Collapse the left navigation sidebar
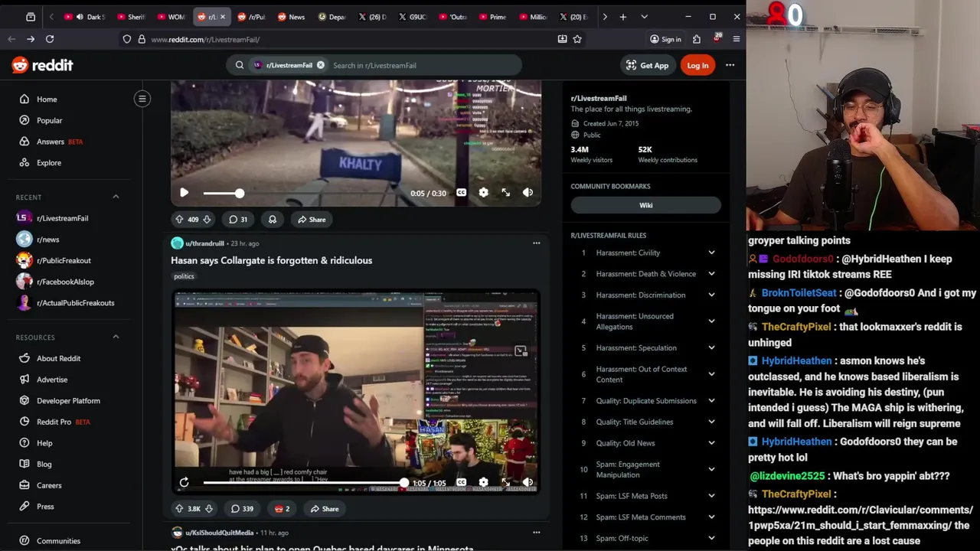This screenshot has width=980, height=551. click(x=142, y=99)
